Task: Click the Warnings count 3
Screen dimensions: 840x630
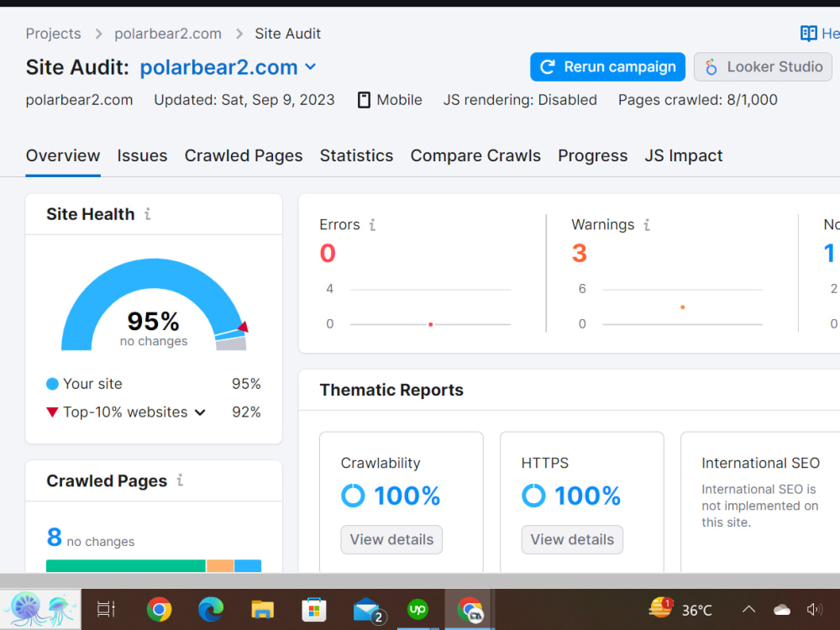Action: coord(579,253)
